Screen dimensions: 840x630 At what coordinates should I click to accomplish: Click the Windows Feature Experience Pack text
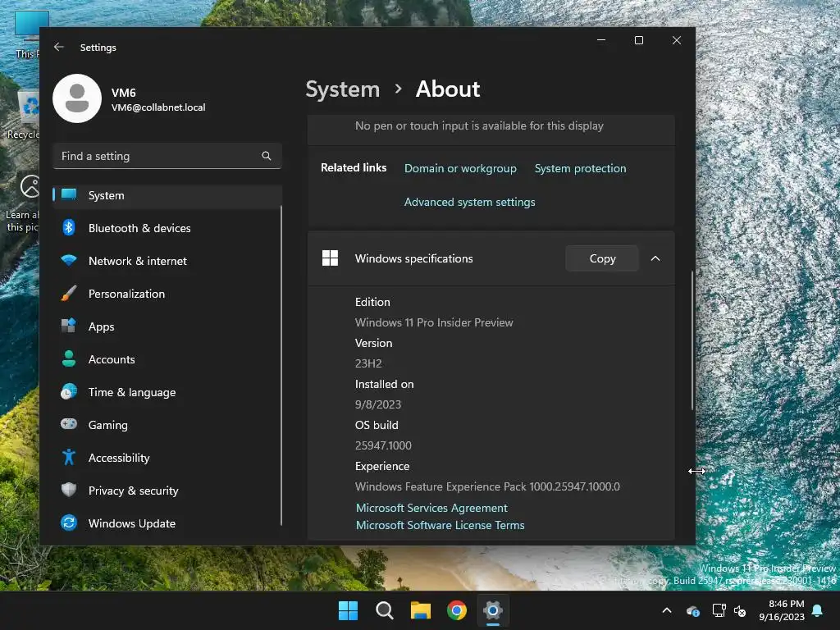point(487,486)
